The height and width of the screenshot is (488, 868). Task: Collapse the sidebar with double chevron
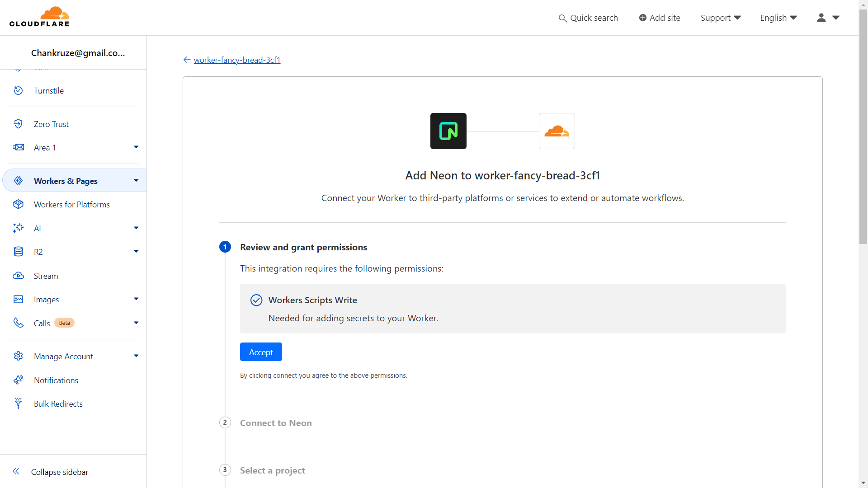16,471
